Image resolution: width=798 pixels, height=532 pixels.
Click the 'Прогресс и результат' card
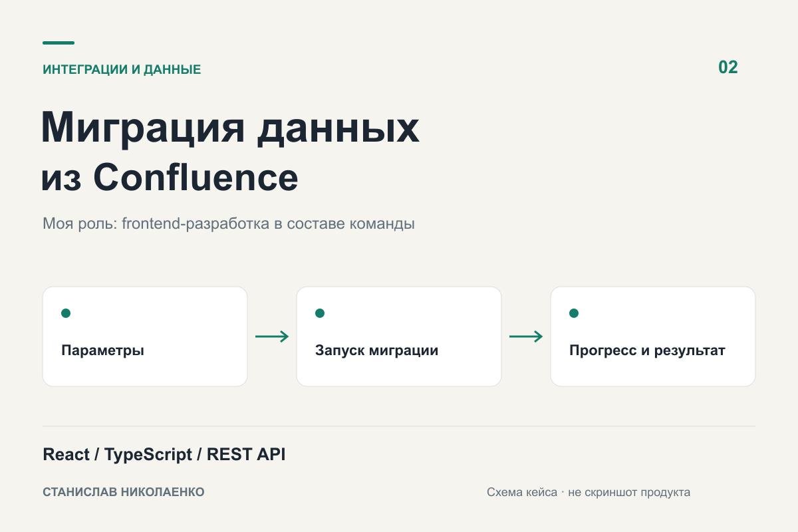(x=653, y=336)
